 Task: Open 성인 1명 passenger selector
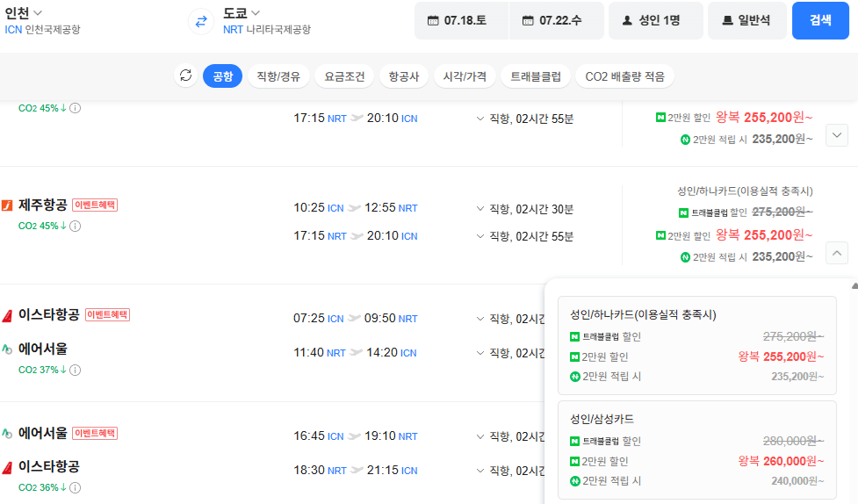click(655, 21)
